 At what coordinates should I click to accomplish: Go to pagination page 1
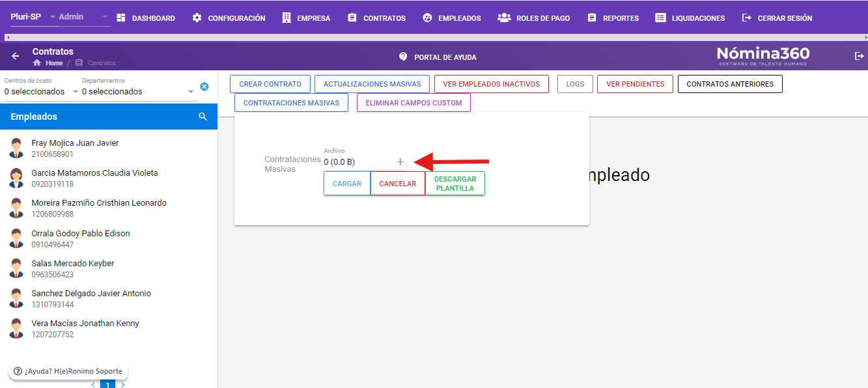click(107, 385)
